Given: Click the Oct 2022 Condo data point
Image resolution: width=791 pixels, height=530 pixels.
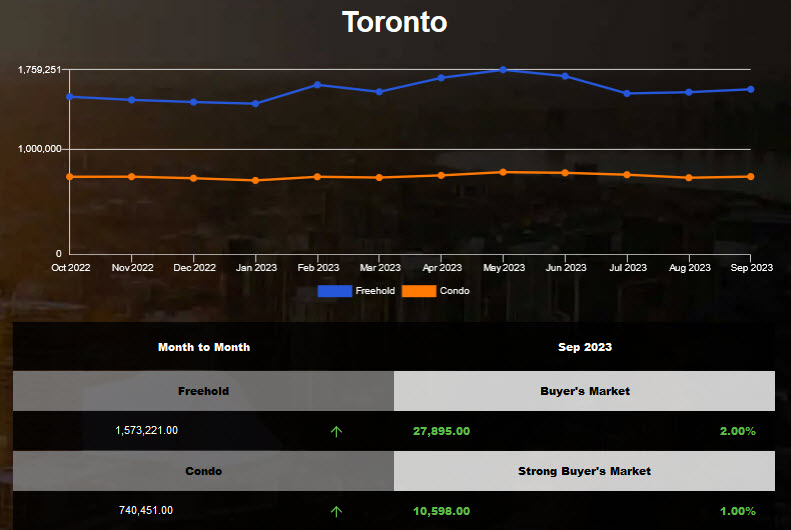Looking at the screenshot, I should 69,177.
